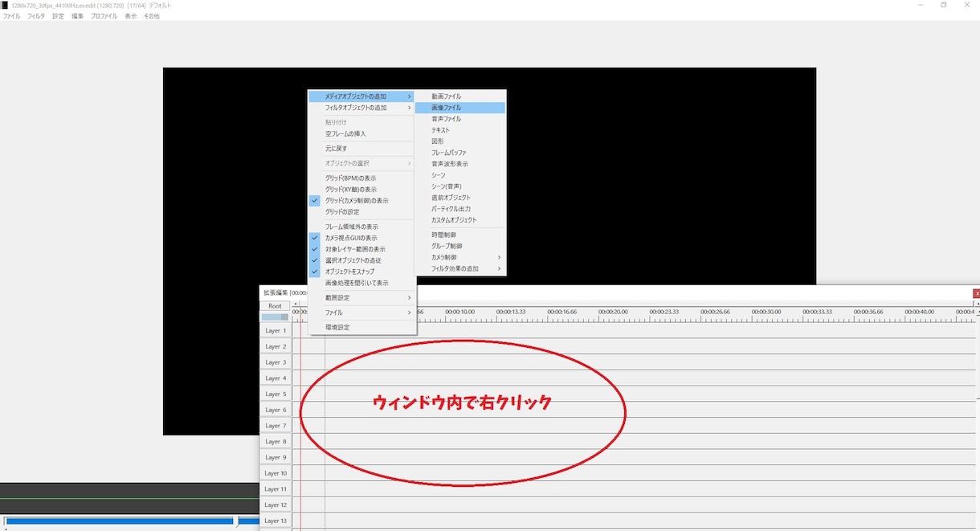This screenshot has height=531, width=980.
Task: Click the timeline scroll-left arrow
Action: click(296, 303)
